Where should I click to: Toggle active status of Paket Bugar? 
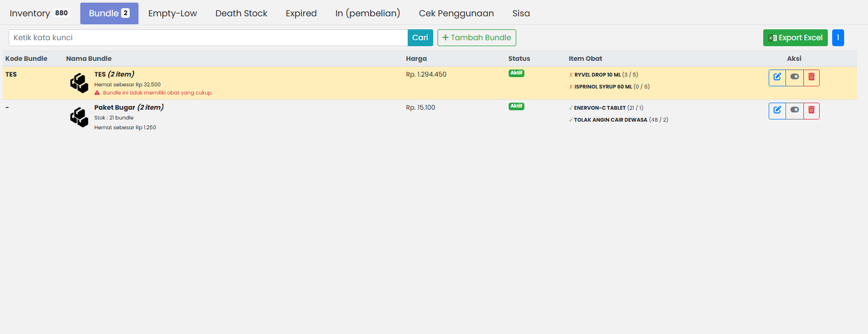coord(794,110)
